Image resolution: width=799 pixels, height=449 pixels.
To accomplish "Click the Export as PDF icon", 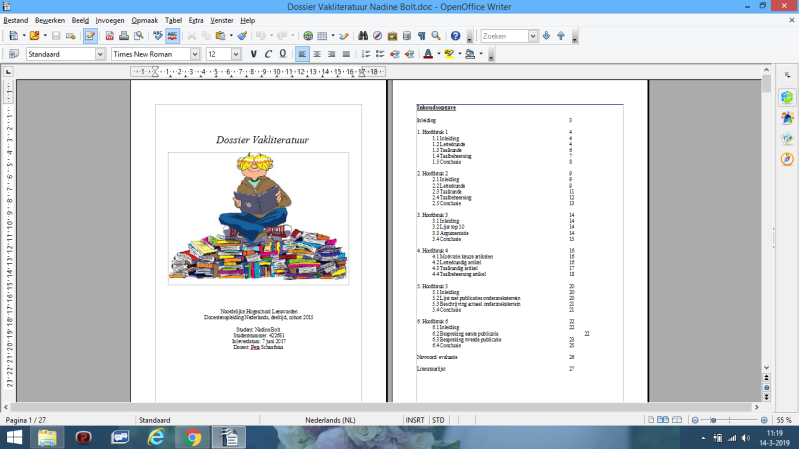I will (x=110, y=36).
